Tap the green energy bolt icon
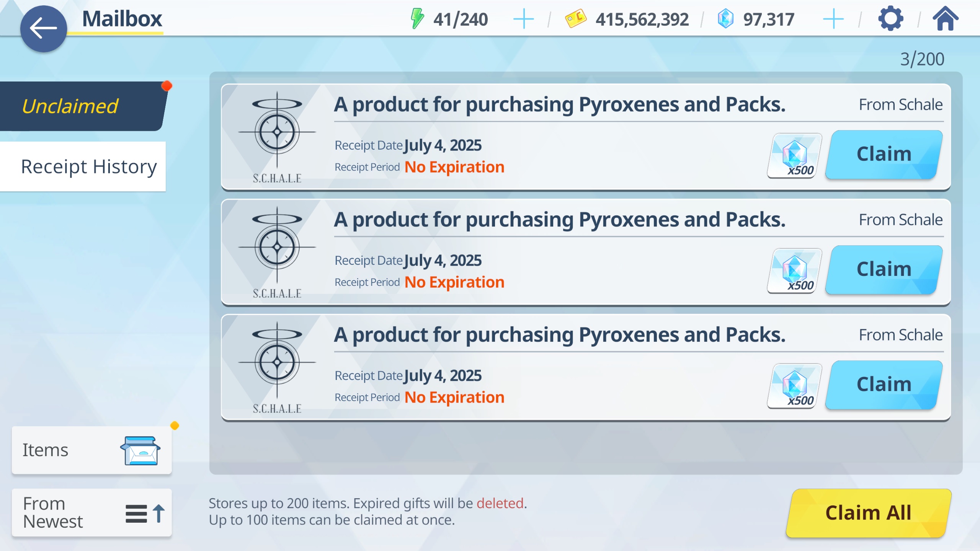980x551 pixels. tap(417, 19)
